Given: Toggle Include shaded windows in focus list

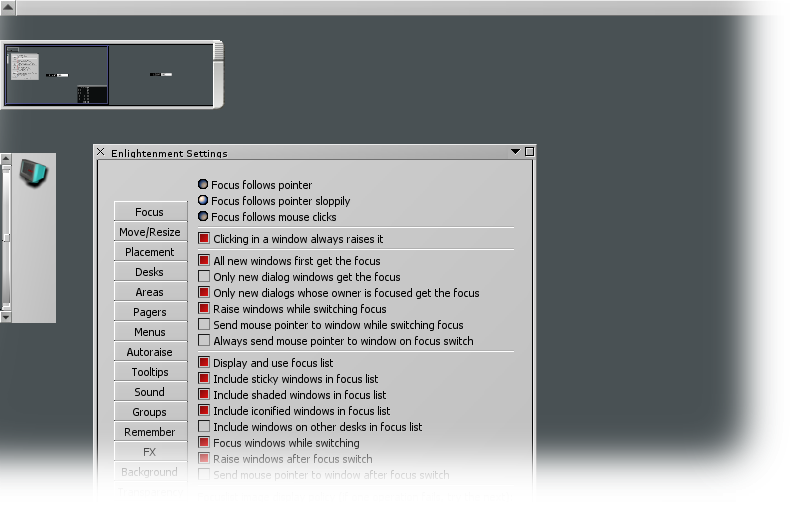Looking at the screenshot, I should pyautogui.click(x=204, y=394).
